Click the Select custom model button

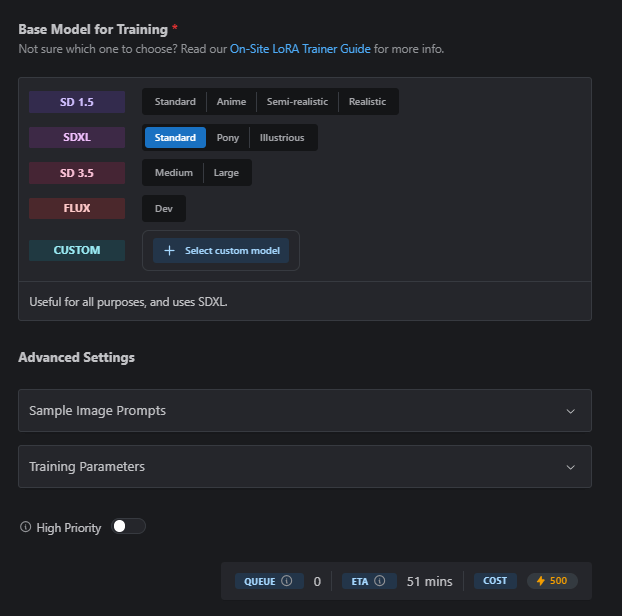point(221,251)
